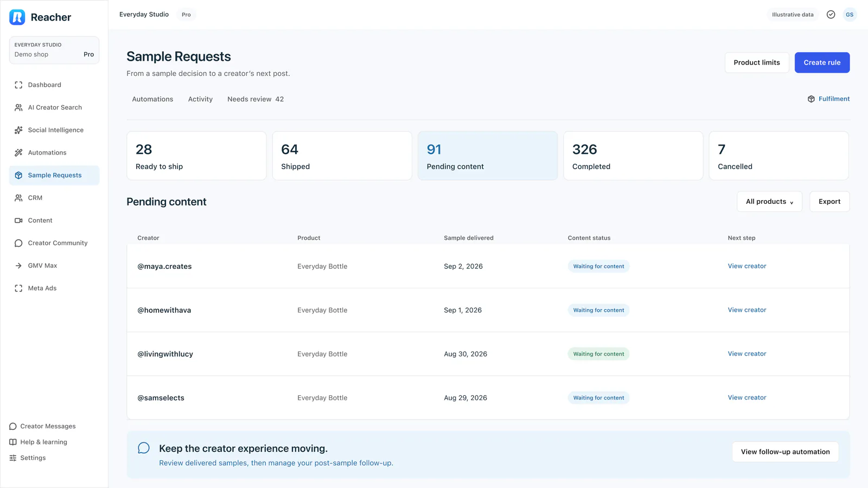
Task: Click the Product limits button
Action: [x=757, y=62]
